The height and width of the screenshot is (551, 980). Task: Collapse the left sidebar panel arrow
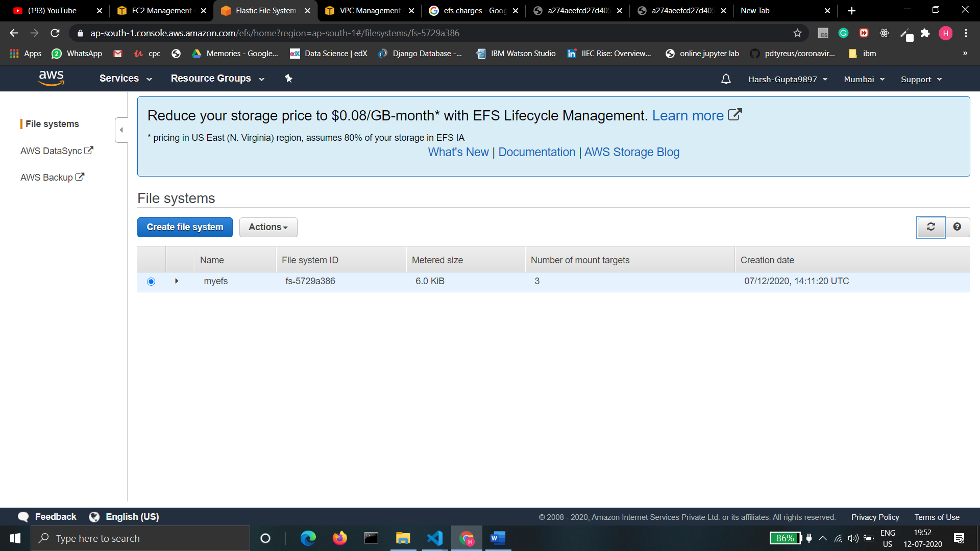point(121,130)
